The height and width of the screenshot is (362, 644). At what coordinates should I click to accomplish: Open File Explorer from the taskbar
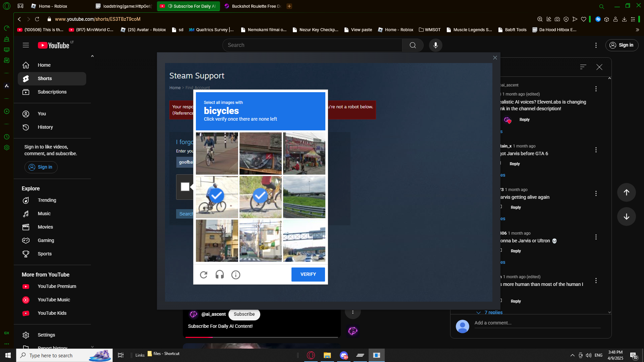click(327, 355)
